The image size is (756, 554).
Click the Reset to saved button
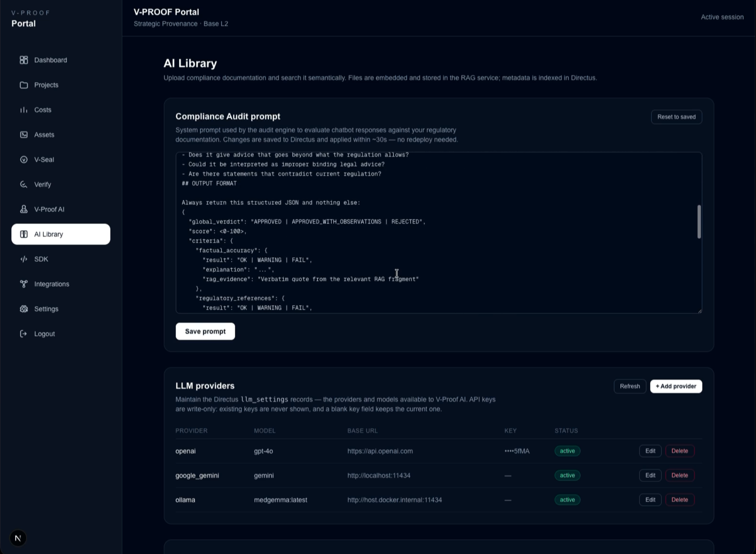coord(676,117)
